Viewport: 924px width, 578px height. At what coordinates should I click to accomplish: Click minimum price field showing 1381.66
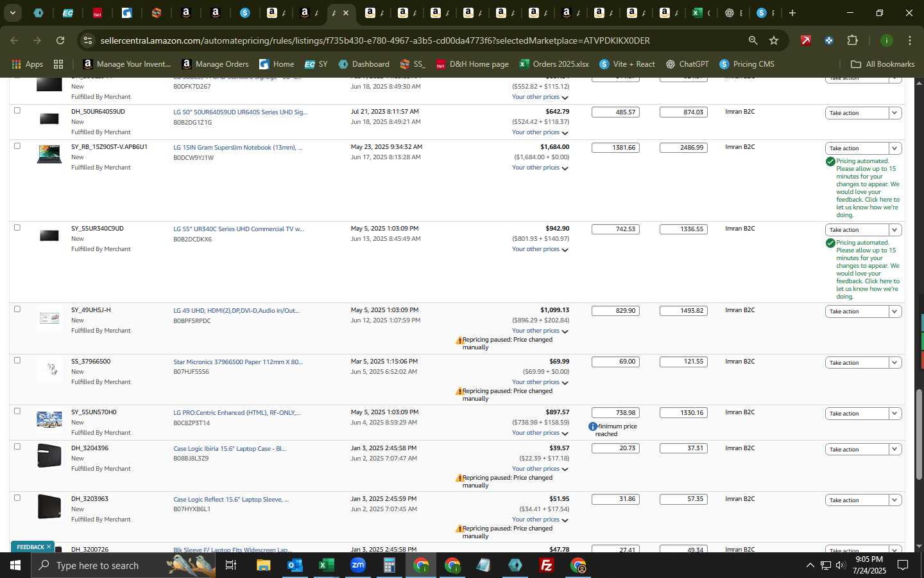point(615,148)
